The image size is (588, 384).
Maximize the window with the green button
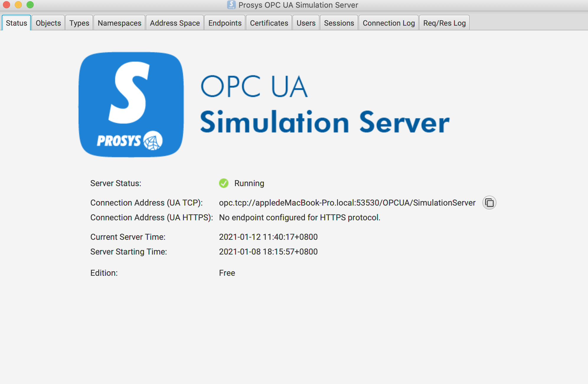click(30, 5)
